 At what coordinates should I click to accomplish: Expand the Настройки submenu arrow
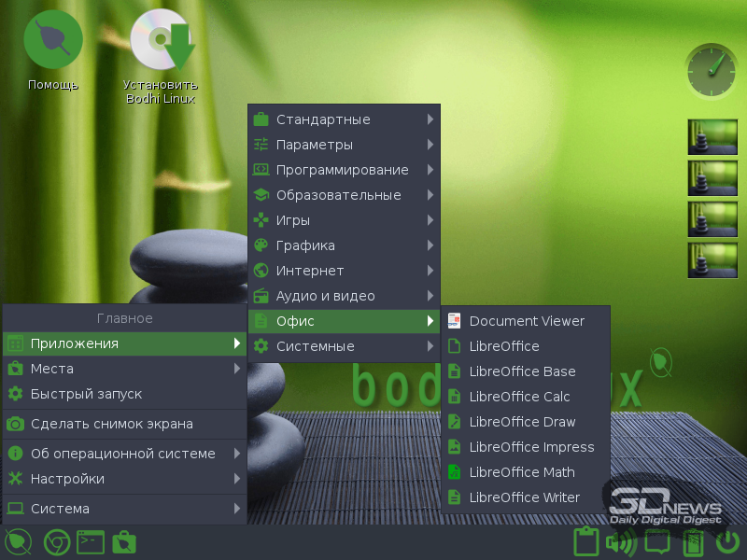(x=237, y=479)
